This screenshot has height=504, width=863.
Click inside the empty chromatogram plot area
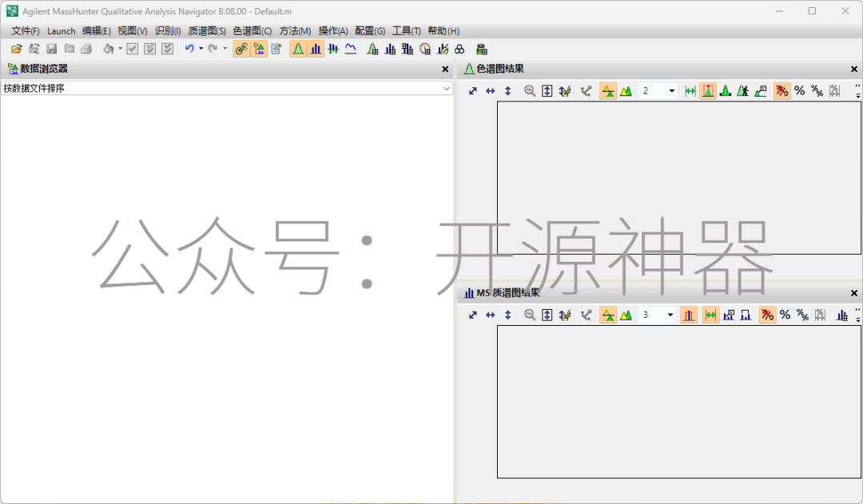[678, 178]
